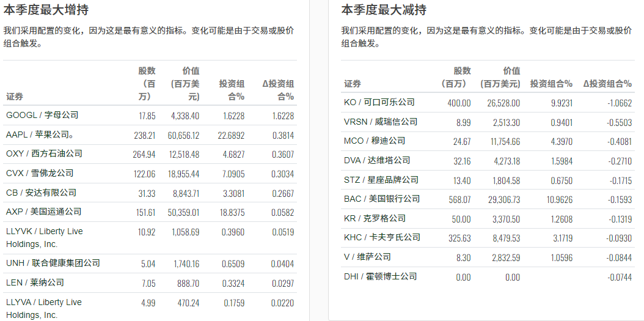Select the OXY / 西方石油公司 row
This screenshot has height=321, width=644.
pyautogui.click(x=150, y=154)
